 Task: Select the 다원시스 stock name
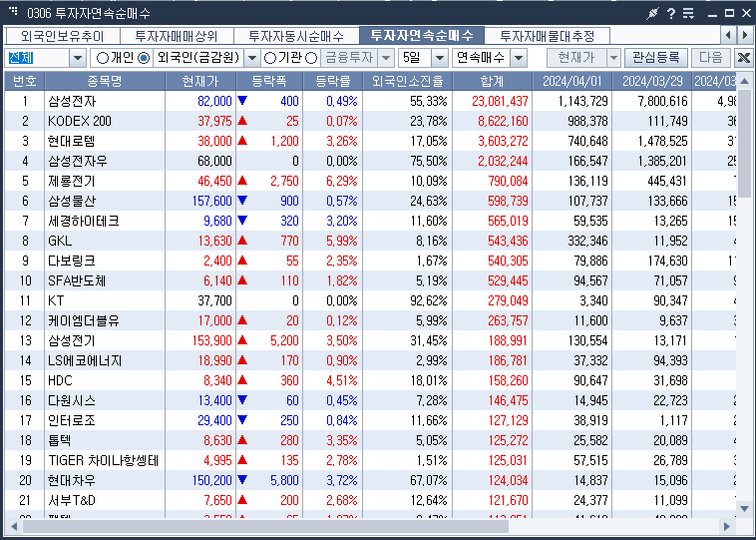tap(72, 400)
